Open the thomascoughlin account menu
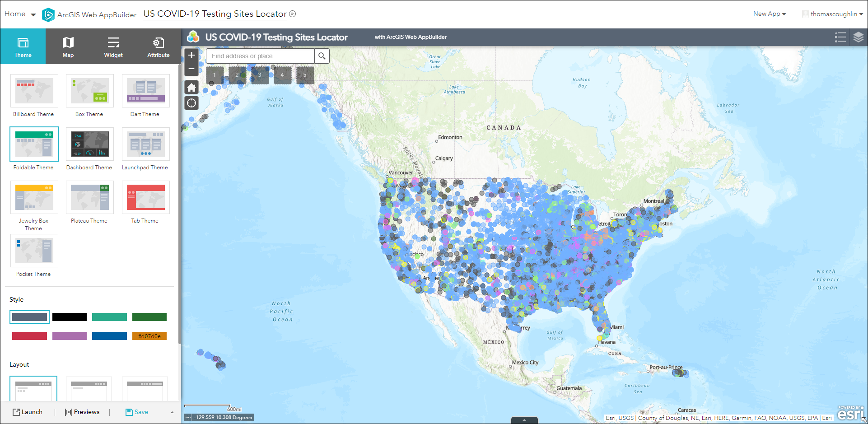The height and width of the screenshot is (424, 868). (x=832, y=14)
